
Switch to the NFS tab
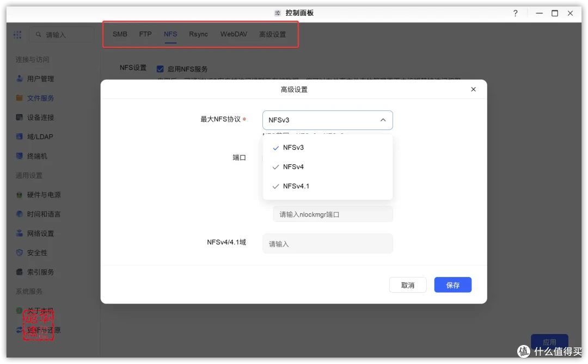170,34
